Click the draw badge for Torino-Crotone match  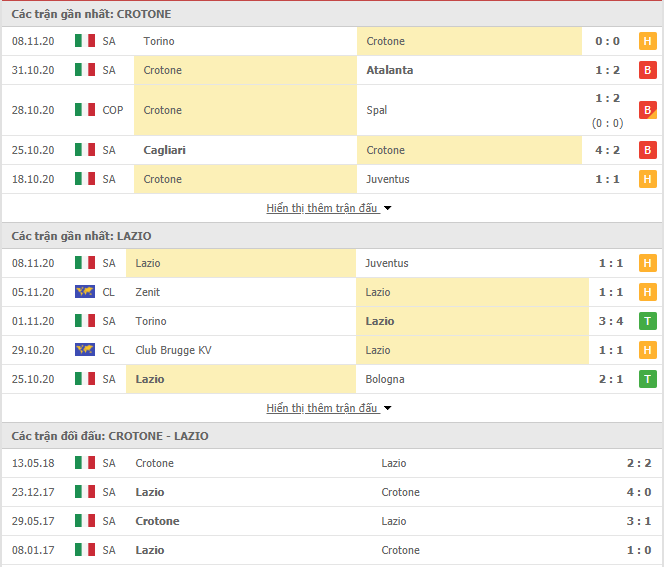click(647, 41)
